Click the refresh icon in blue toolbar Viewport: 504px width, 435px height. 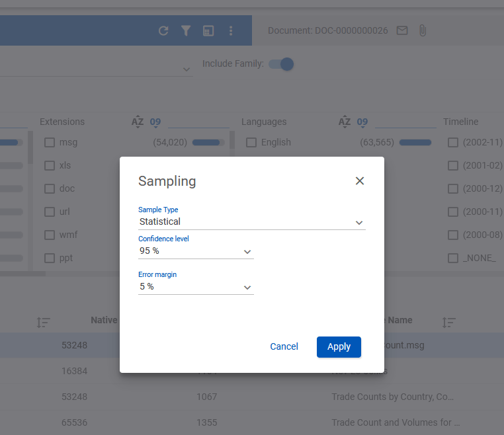pyautogui.click(x=163, y=31)
